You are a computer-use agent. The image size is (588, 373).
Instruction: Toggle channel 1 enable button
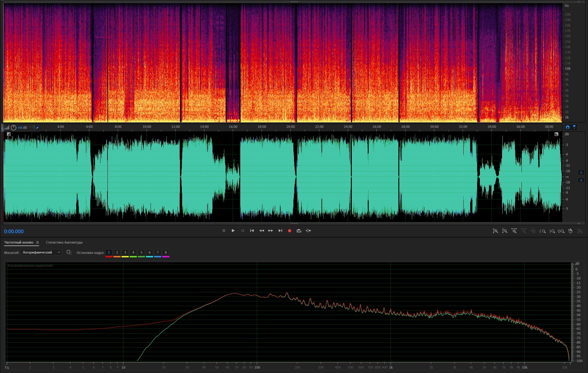[x=581, y=172]
